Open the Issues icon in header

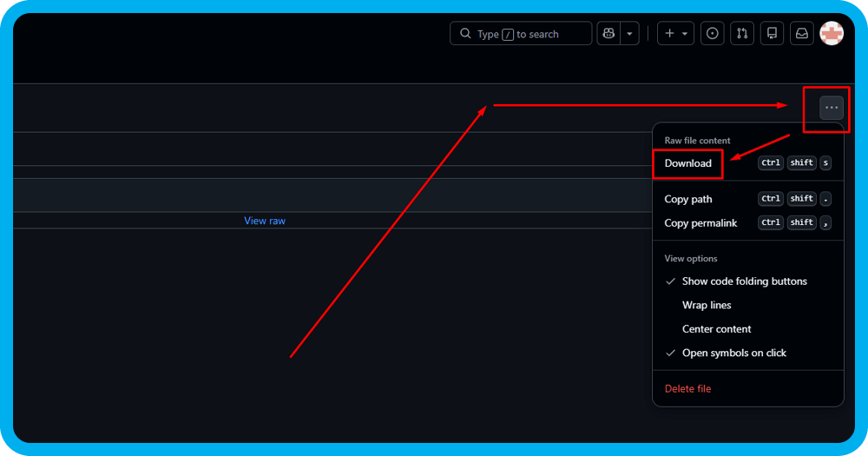click(713, 34)
